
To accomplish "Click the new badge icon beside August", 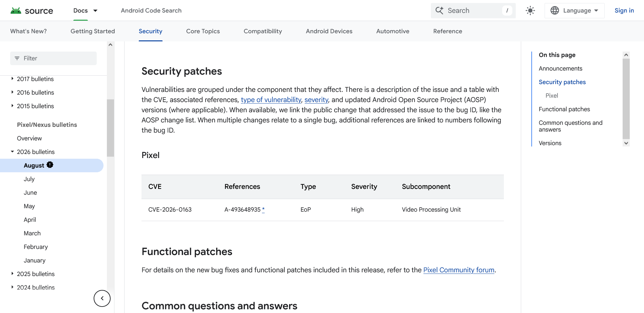I will coord(50,165).
